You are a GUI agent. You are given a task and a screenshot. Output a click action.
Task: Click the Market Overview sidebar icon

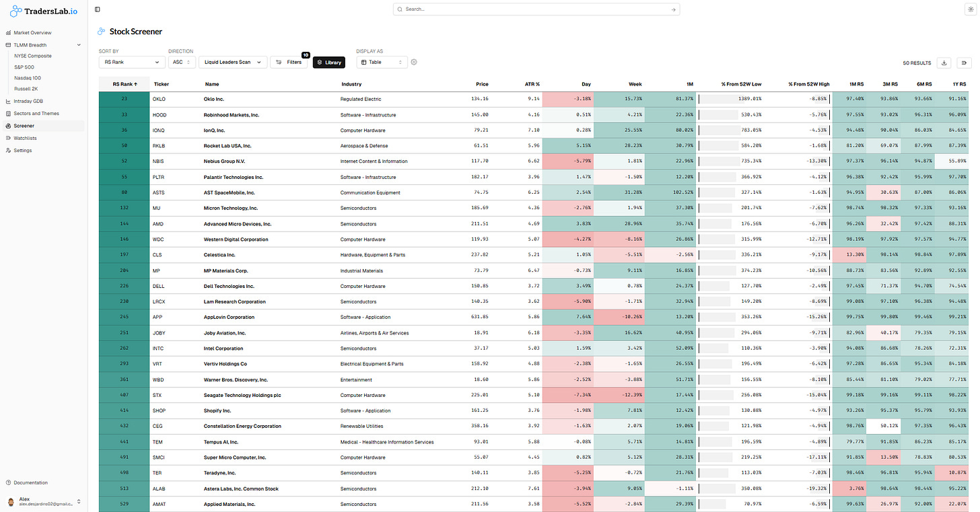point(8,32)
